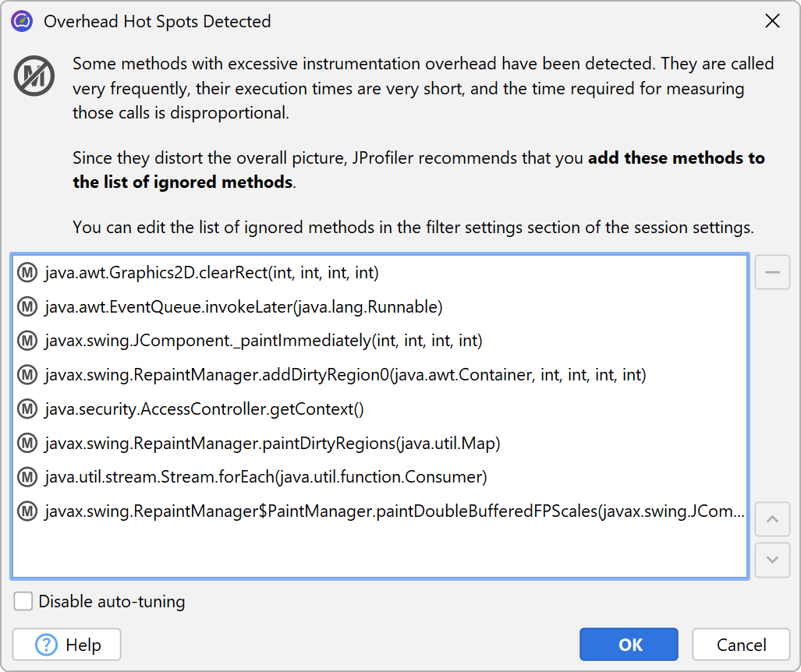Click the method icon beside Graphics2D.clearRect

28,273
